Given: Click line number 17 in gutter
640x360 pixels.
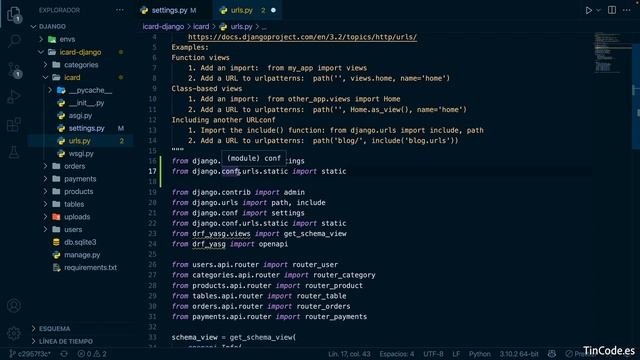Looking at the screenshot, I should point(152,171).
